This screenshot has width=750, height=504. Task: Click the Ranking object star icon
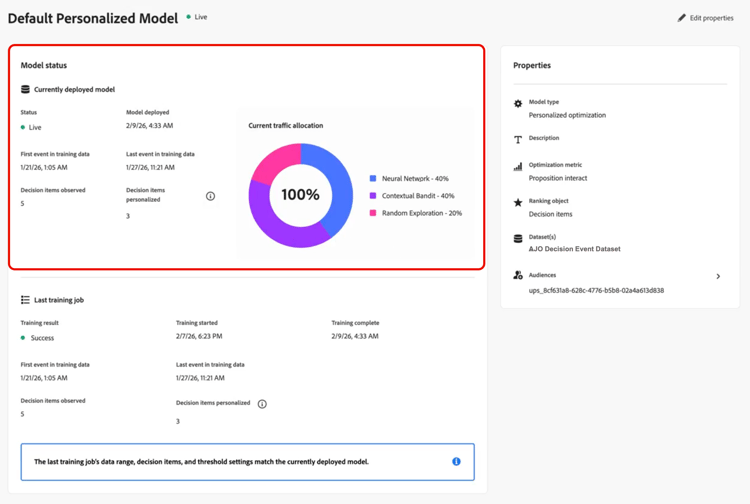(518, 203)
